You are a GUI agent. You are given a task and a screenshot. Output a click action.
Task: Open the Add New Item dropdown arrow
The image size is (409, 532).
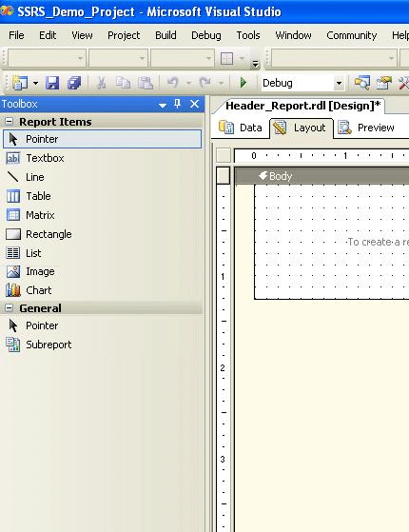(x=35, y=83)
